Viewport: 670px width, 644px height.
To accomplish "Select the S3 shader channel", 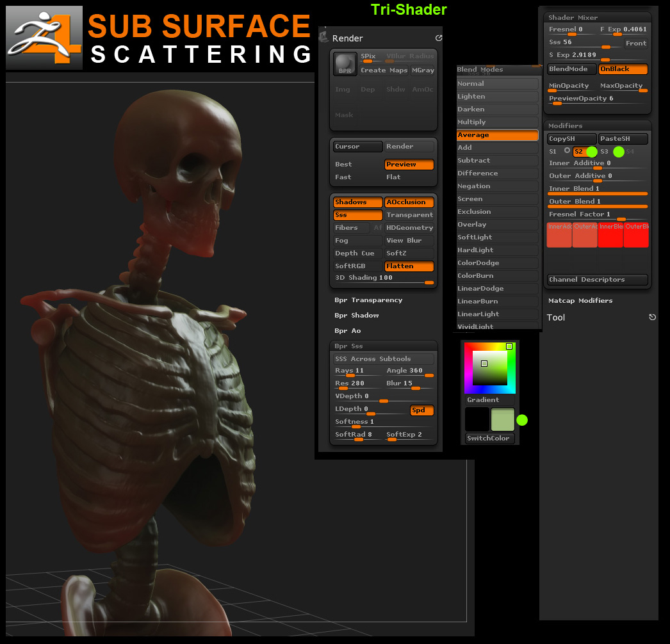I will tap(604, 152).
